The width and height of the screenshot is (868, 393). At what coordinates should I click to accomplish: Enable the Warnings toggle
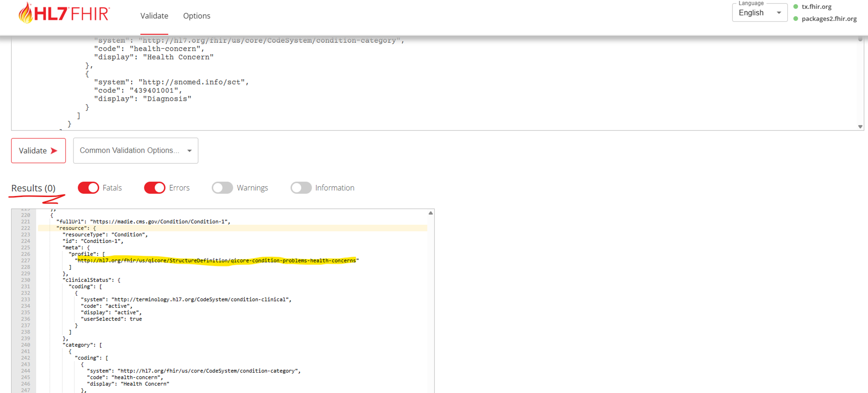pos(222,188)
